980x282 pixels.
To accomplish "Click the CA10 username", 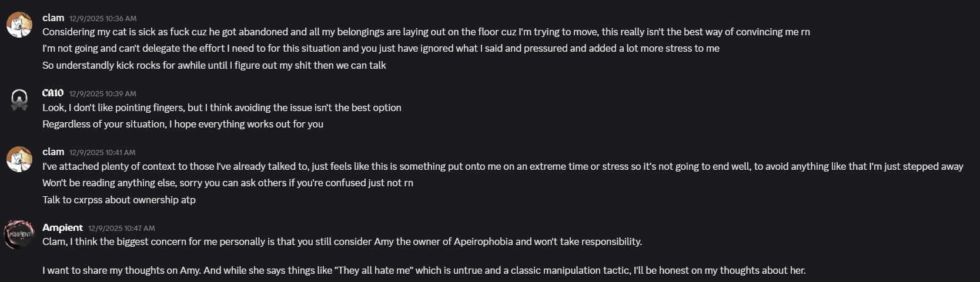I will point(53,93).
